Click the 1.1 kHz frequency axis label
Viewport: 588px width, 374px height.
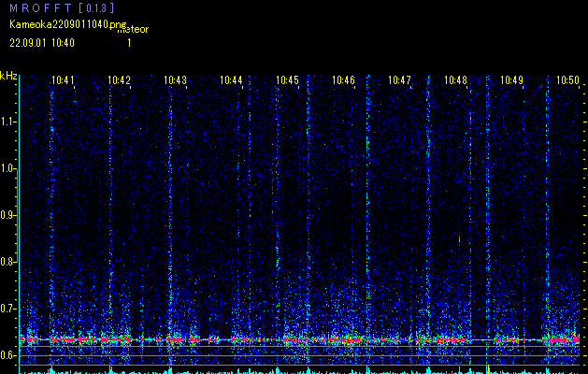pos(8,122)
